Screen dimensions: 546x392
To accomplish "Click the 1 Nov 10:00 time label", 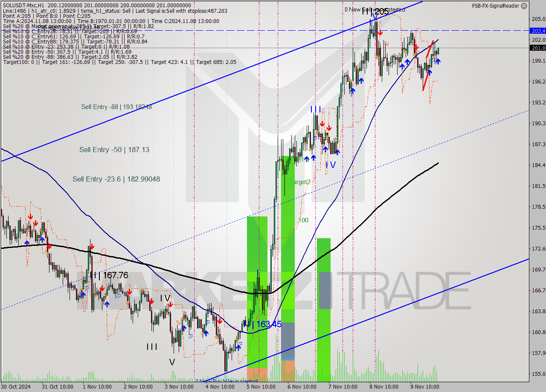I will point(97,387).
